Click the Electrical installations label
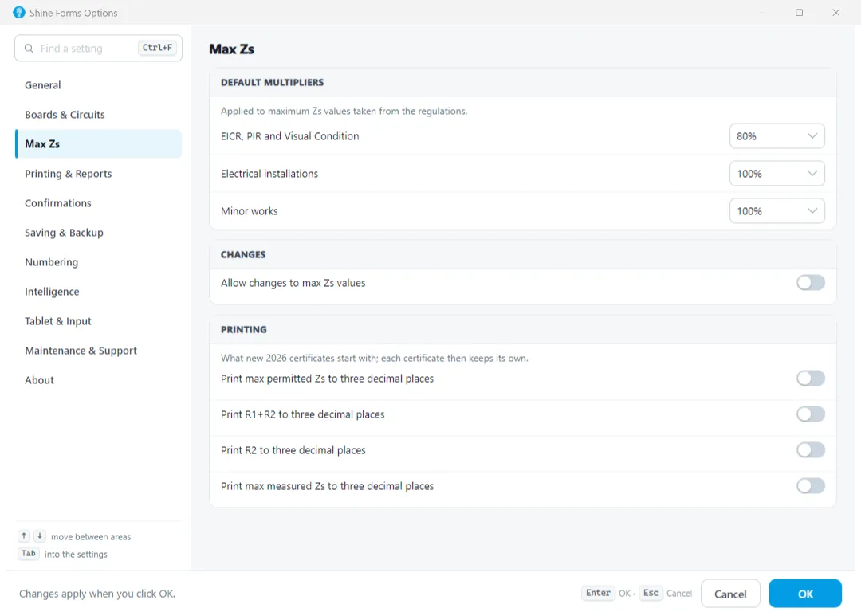The width and height of the screenshot is (861, 616). point(269,174)
